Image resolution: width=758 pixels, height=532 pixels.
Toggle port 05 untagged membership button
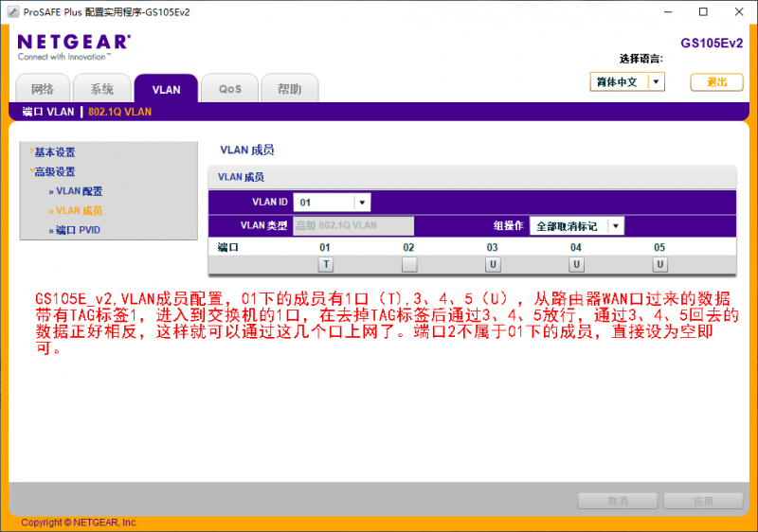click(x=659, y=264)
